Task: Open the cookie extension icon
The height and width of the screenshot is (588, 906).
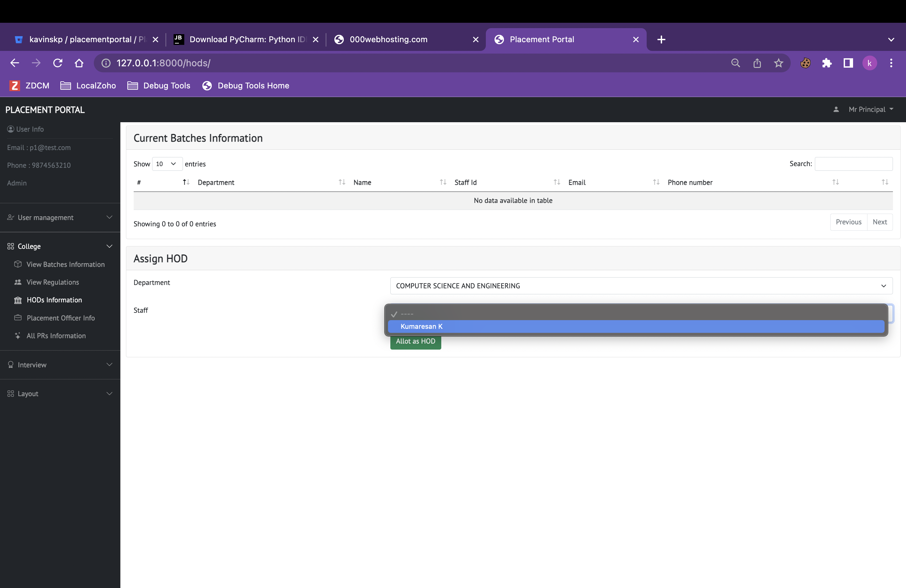Action: tap(805, 63)
